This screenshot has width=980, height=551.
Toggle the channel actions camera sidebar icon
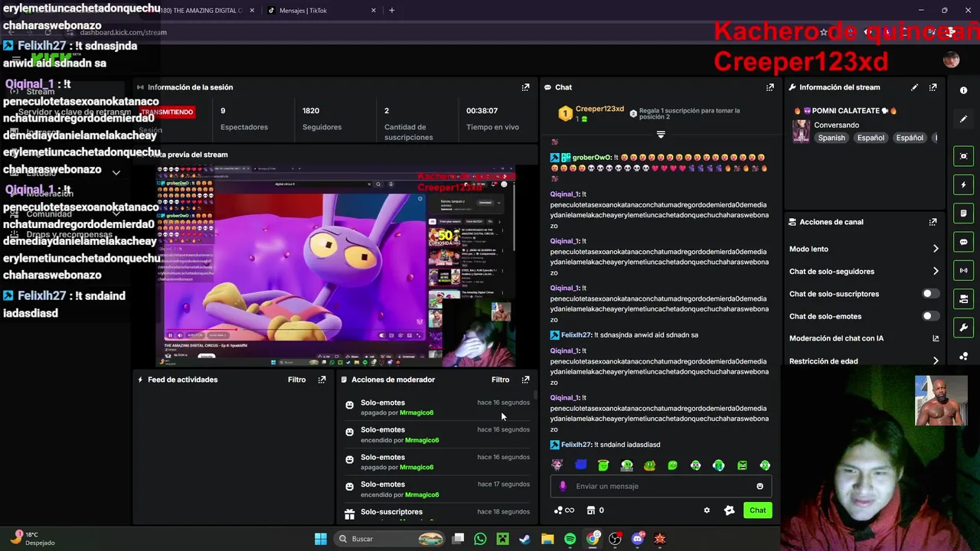click(x=964, y=299)
